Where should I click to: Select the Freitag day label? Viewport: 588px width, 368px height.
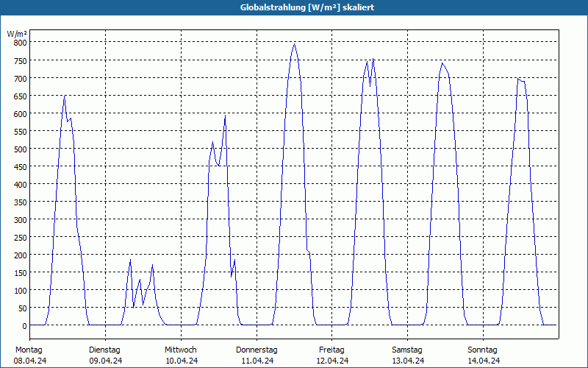click(331, 350)
